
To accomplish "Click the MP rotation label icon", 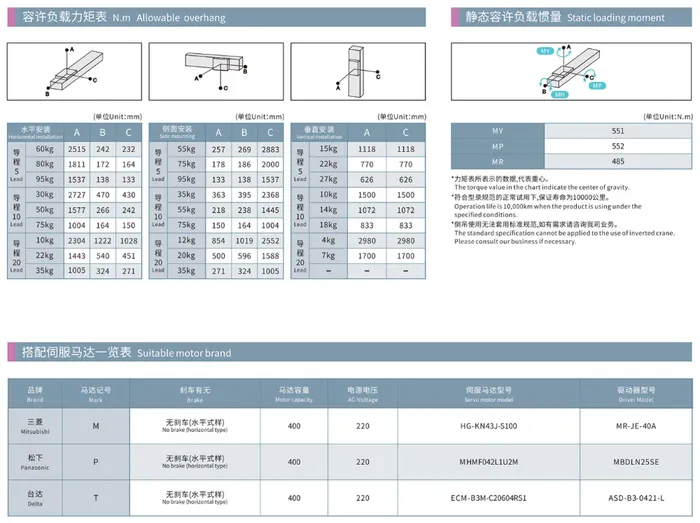I will click(597, 85).
